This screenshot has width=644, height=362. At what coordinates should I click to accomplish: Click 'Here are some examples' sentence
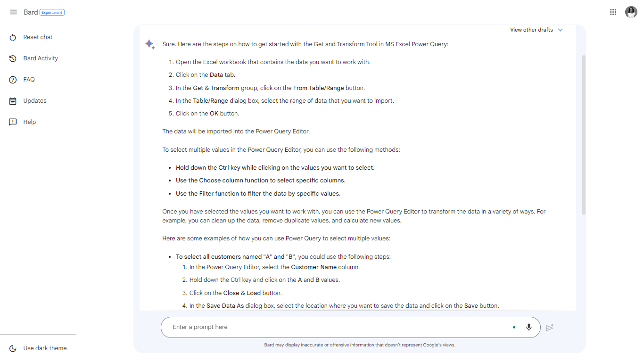click(276, 239)
